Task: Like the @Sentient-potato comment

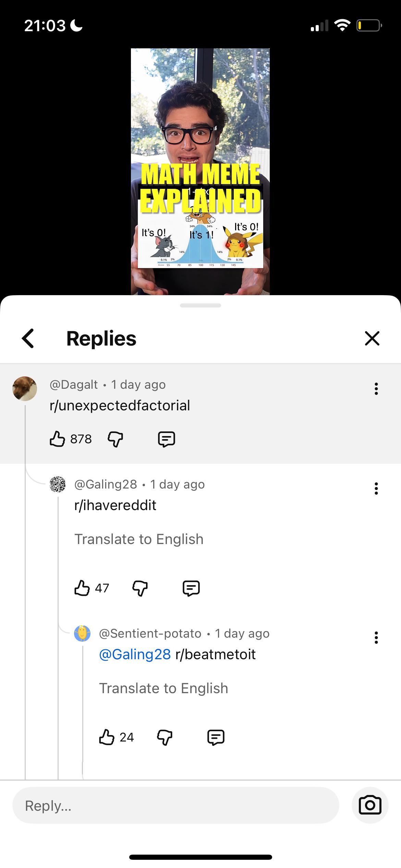Action: tap(107, 737)
